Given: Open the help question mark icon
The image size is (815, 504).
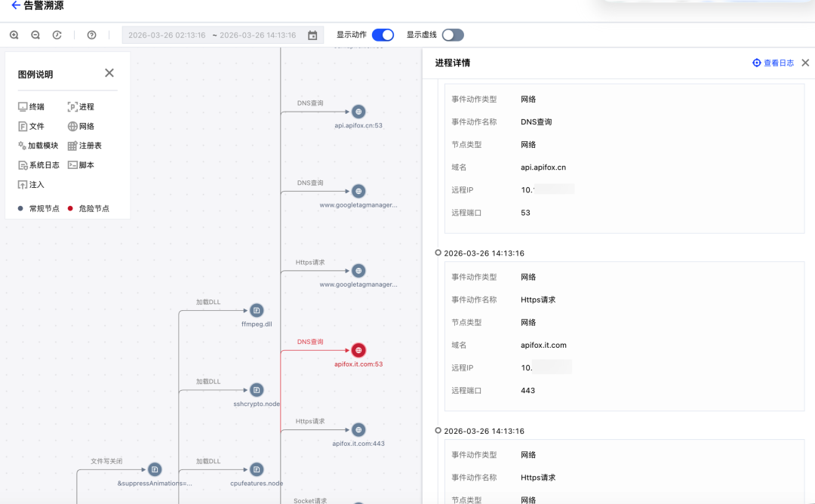Looking at the screenshot, I should pyautogui.click(x=92, y=35).
